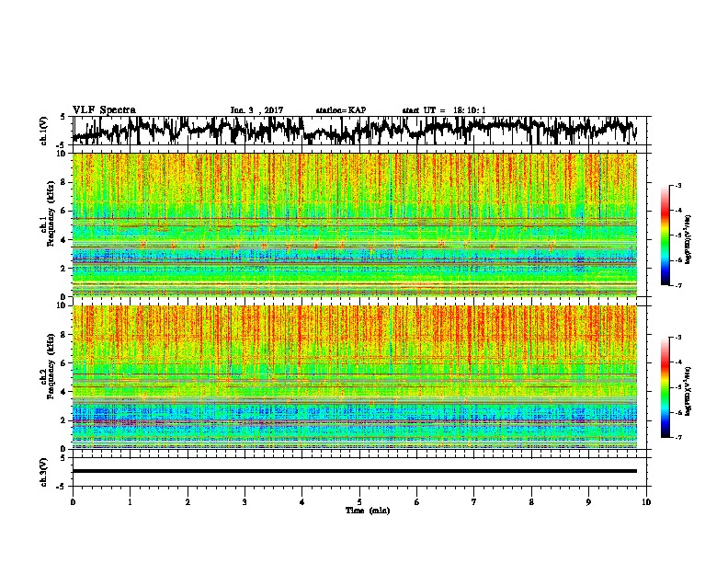This screenshot has height=563, width=728.
Task: Click the "2" frequency tick on ch.2 axis
Action: [64, 419]
